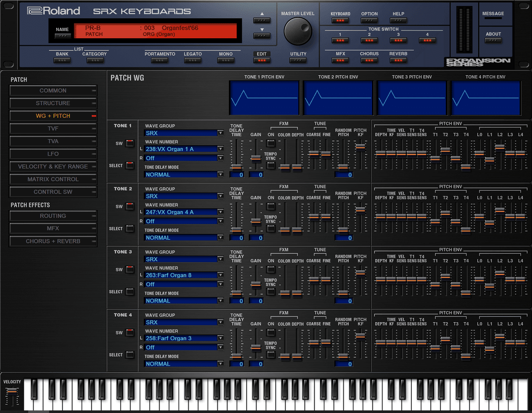The height and width of the screenshot is (413, 532).
Task: Toggle the CHORUS effect switch
Action: (x=369, y=60)
